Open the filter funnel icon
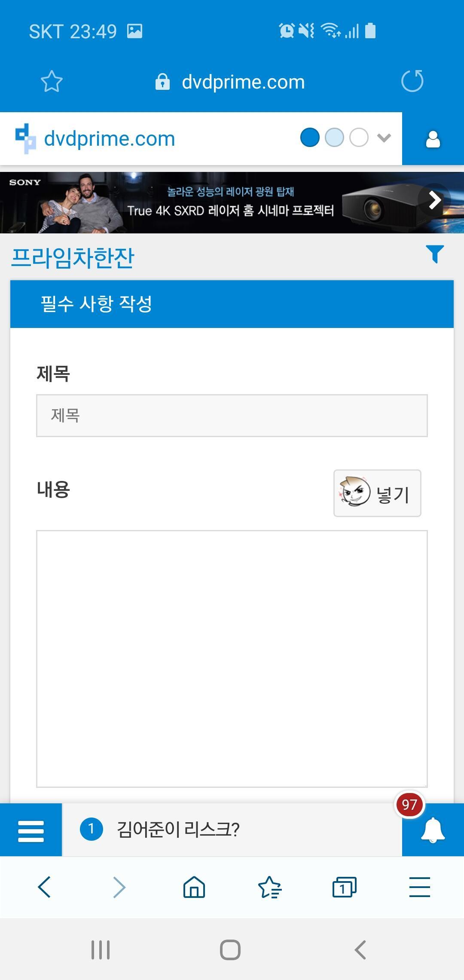 (x=435, y=254)
